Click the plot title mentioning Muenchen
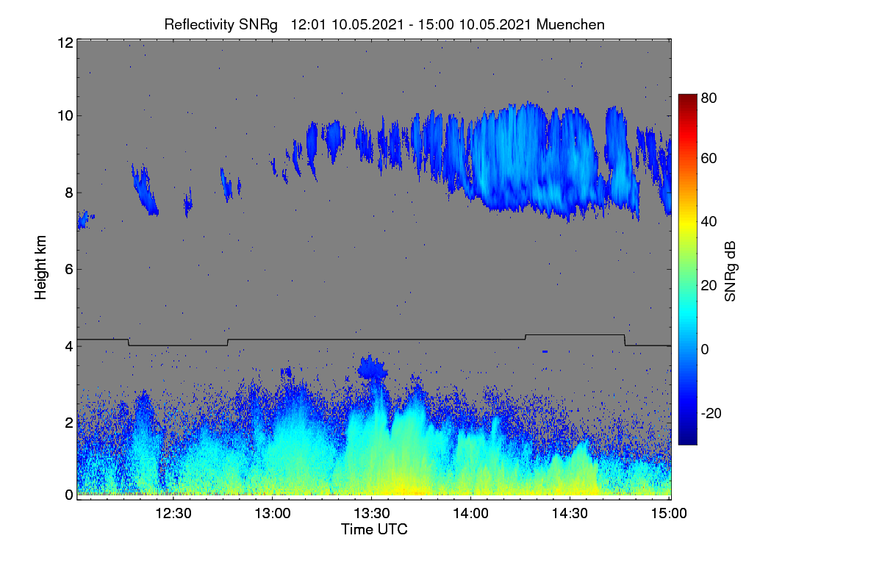 click(x=384, y=24)
